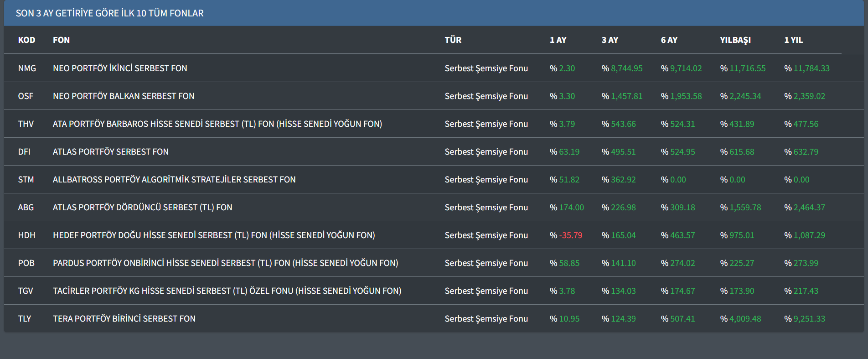
Task: Open NEO PORTFÖY İKİNCİ SERBEST FON
Action: coord(120,68)
